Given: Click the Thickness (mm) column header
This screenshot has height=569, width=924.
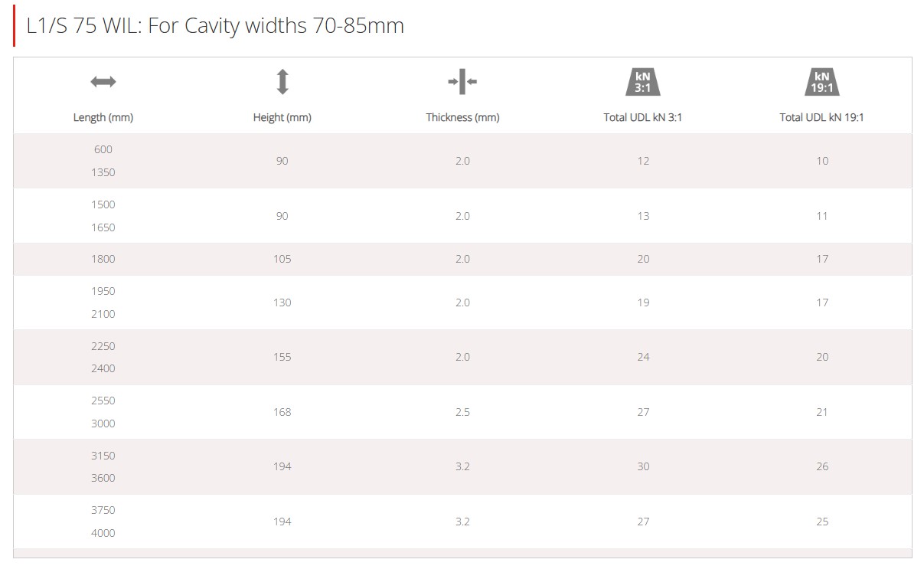Looking at the screenshot, I should tap(462, 118).
